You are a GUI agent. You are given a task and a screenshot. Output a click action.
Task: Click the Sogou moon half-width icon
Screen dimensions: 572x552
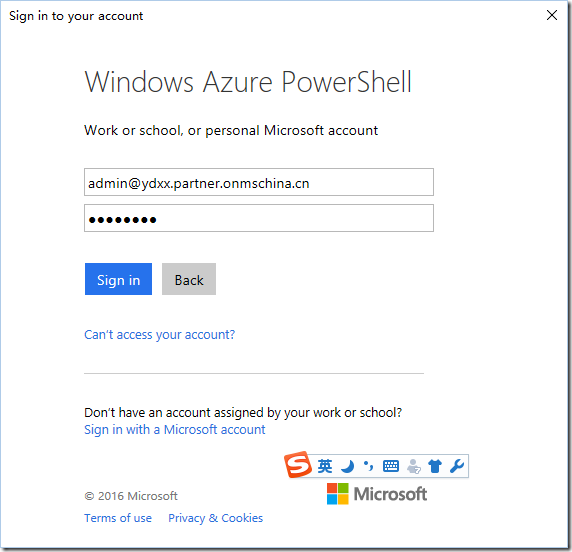click(347, 466)
